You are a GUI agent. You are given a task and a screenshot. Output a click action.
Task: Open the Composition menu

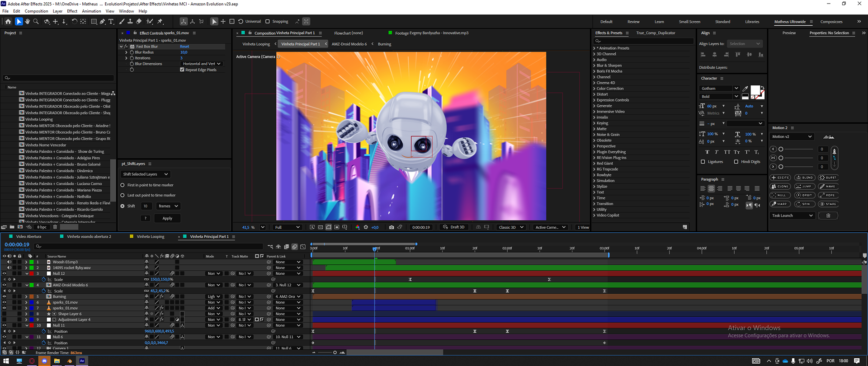(36, 11)
